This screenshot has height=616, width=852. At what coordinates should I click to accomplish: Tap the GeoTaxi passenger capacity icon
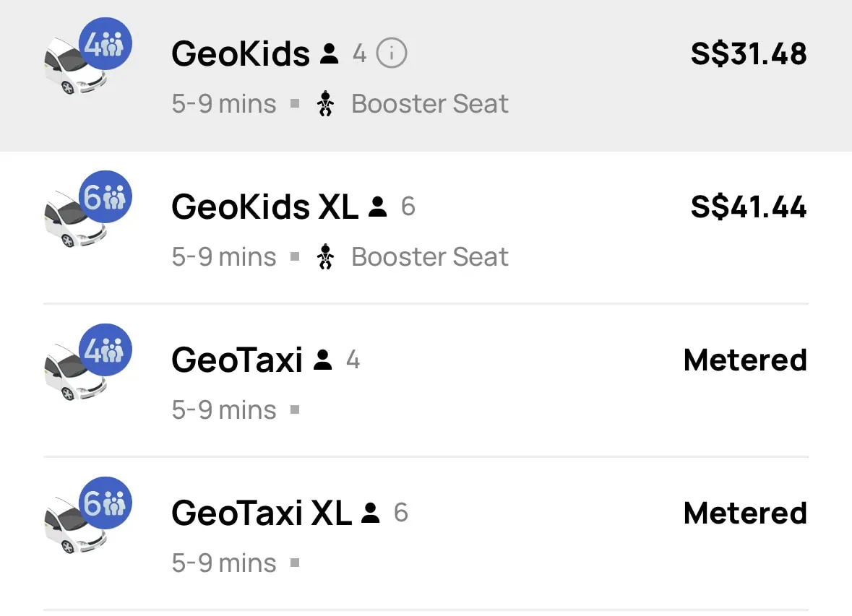click(x=323, y=360)
